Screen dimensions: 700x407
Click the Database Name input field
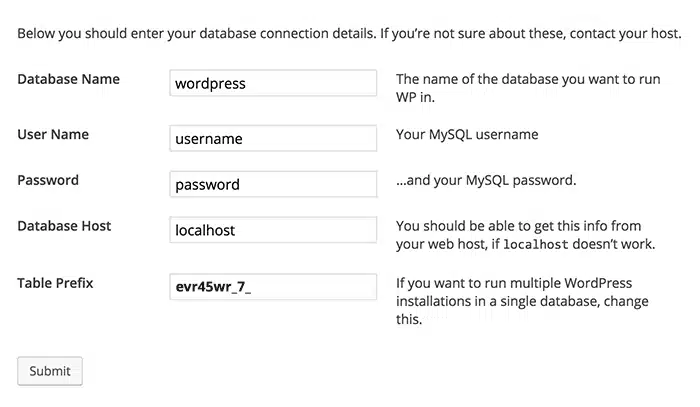pyautogui.click(x=273, y=84)
